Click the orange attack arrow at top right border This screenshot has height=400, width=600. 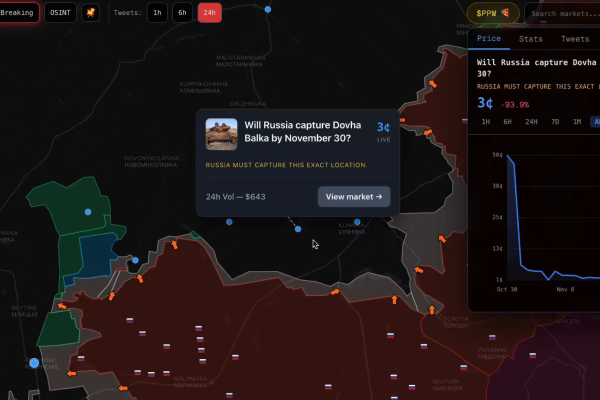434,85
